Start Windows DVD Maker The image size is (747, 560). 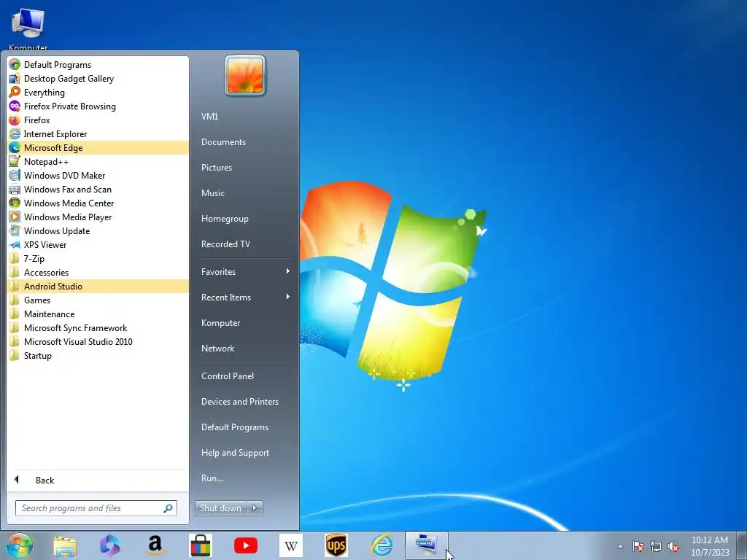[98, 175]
